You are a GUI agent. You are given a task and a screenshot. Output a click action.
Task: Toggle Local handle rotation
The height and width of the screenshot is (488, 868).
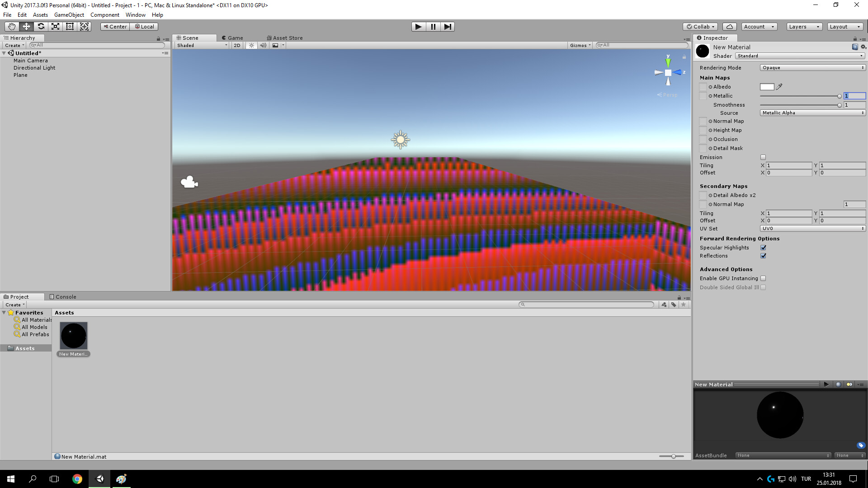coord(144,27)
